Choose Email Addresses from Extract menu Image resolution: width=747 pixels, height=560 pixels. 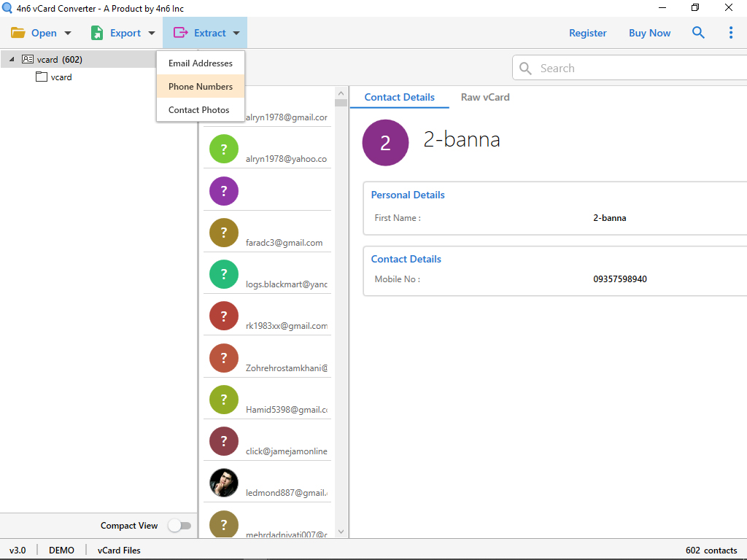[200, 63]
